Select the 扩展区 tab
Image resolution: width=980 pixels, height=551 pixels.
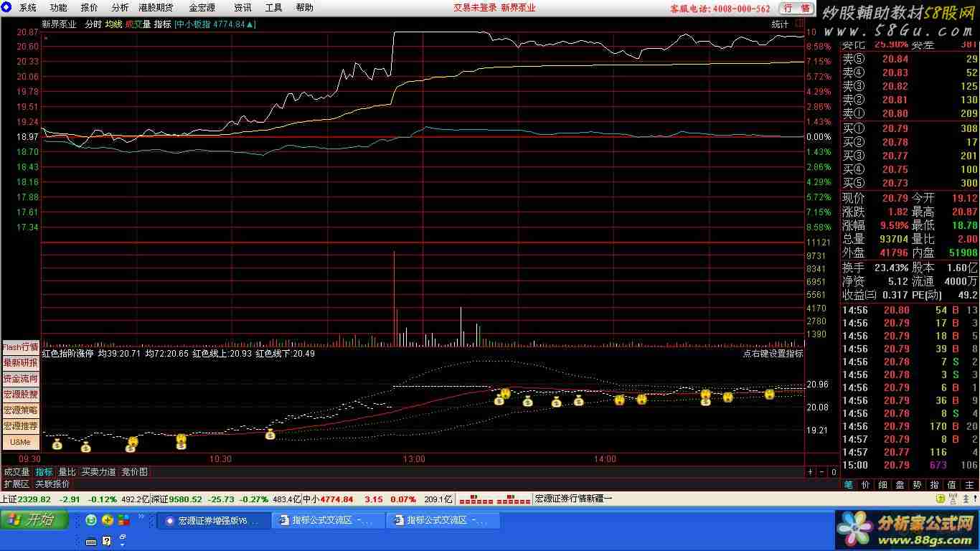17,484
